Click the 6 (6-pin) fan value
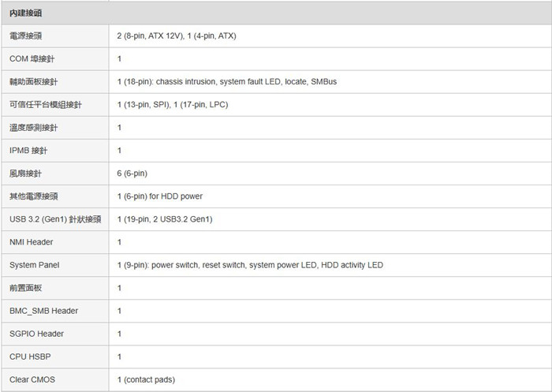Viewport: 552px width, 392px height. [x=132, y=174]
